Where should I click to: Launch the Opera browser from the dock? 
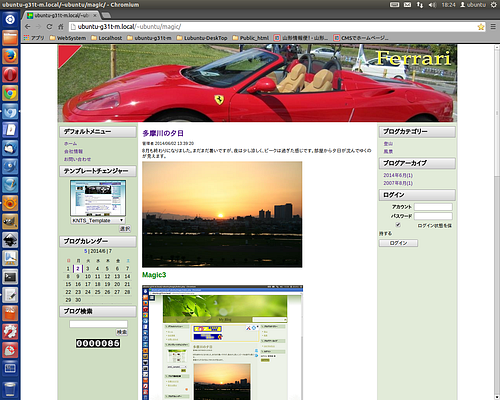point(10,75)
